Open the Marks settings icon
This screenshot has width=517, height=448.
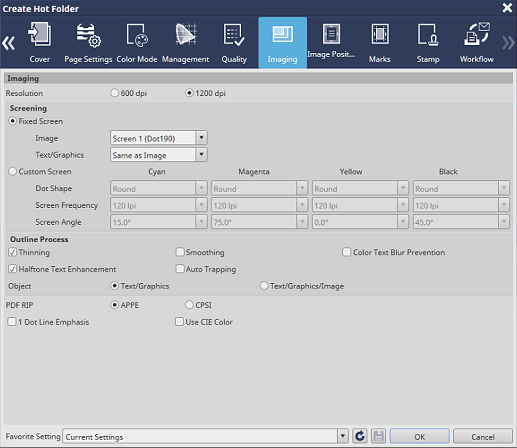[x=380, y=34]
